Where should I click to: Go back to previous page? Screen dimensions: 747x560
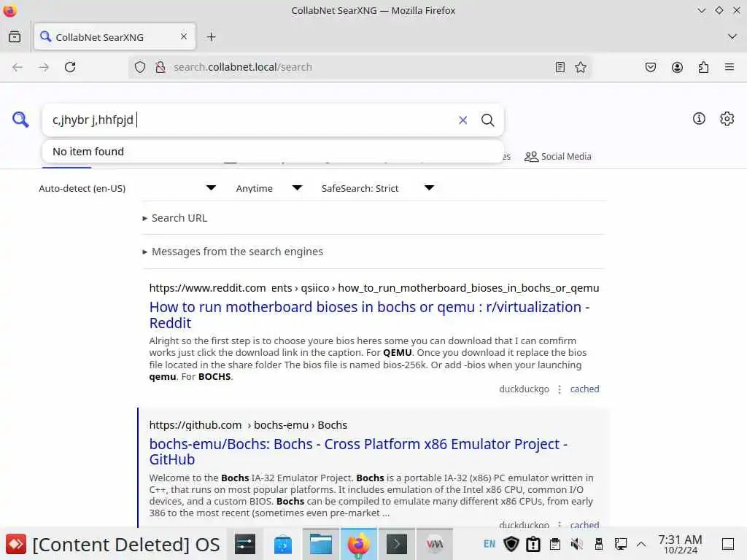tap(18, 67)
